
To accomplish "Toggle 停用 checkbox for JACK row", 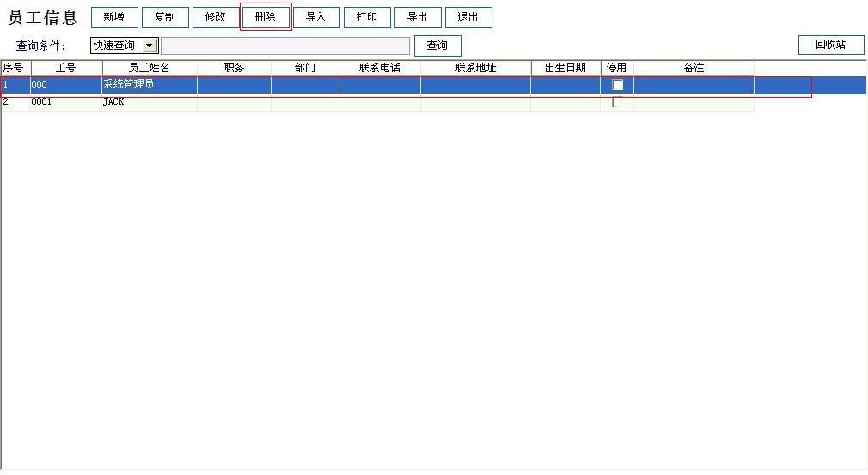I will click(617, 101).
